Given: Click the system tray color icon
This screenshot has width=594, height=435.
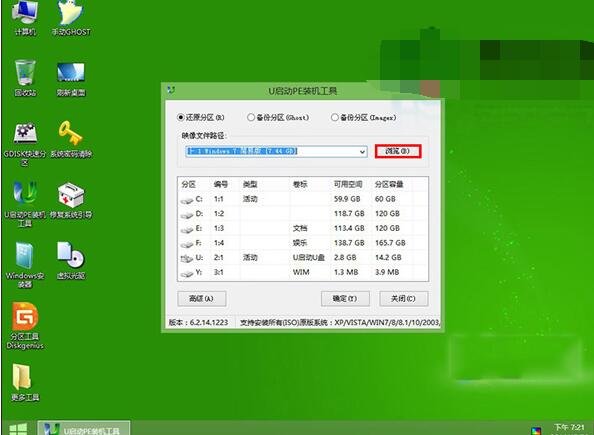Looking at the screenshot, I should pos(536,430).
